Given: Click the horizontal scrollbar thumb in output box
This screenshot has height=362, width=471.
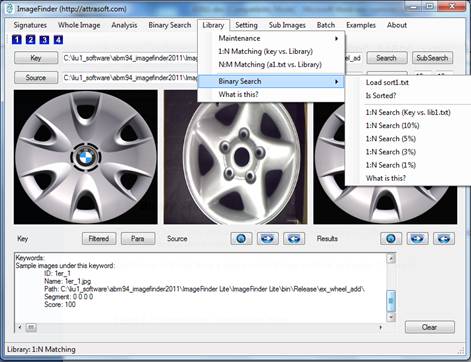Looking at the screenshot, I should click(x=31, y=327).
